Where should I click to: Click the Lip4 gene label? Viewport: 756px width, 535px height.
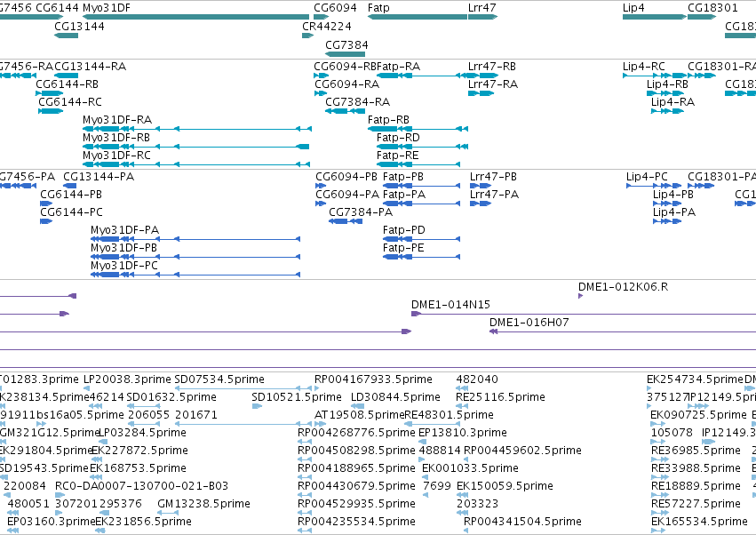click(633, 8)
